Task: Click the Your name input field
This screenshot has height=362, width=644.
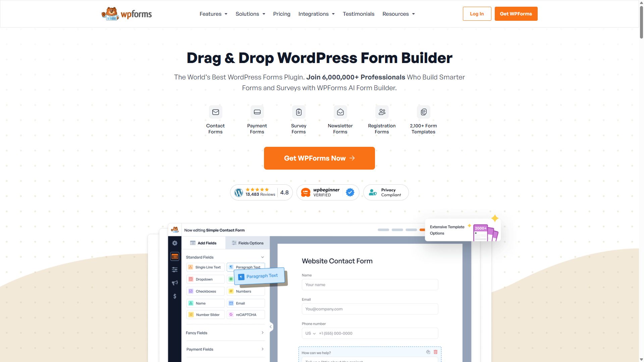Action: point(370,285)
